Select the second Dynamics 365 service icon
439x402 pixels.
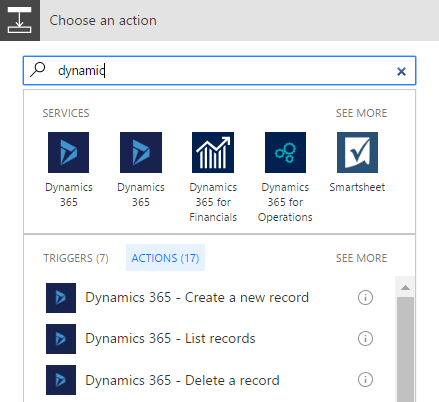[x=141, y=152]
